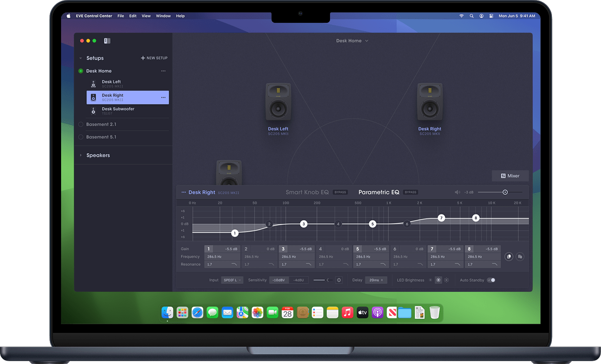Open Music from the Dock
The height and width of the screenshot is (364, 601).
(347, 312)
